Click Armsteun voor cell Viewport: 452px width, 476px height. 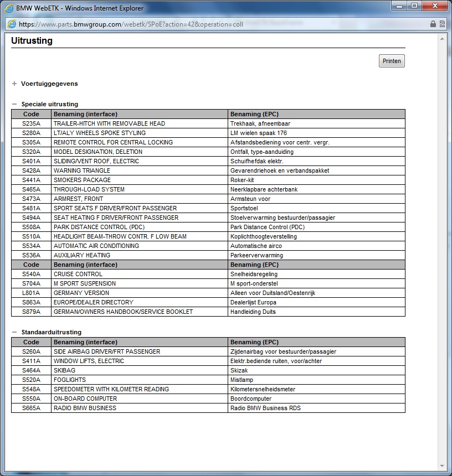(x=316, y=199)
